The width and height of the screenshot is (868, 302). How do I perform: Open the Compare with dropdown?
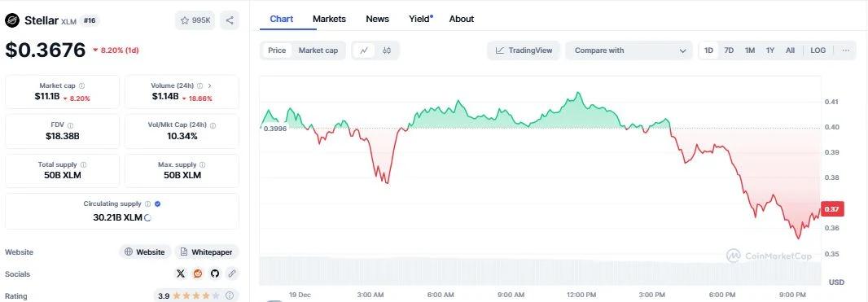[x=629, y=50]
